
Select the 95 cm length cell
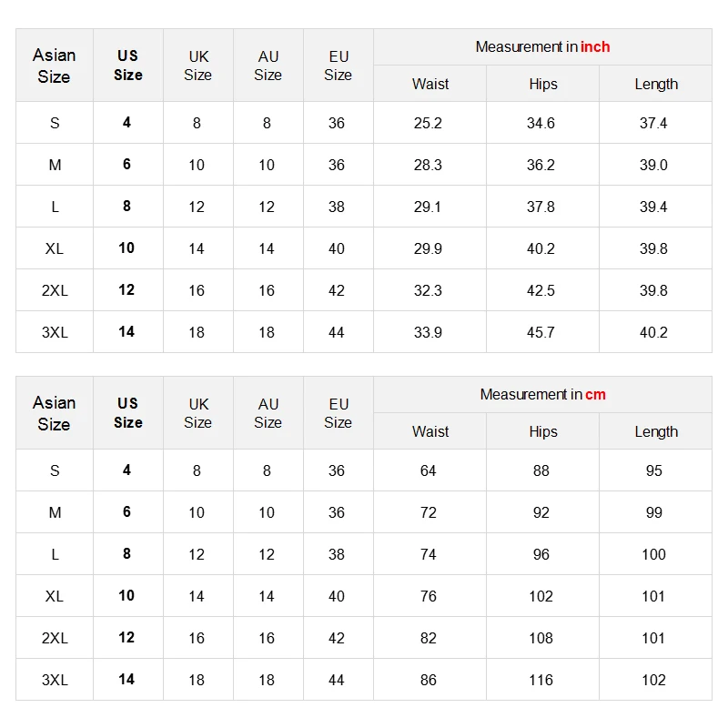click(653, 470)
